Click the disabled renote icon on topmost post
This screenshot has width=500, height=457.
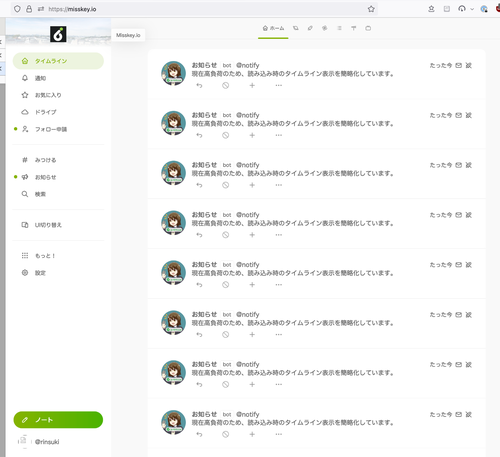pos(226,86)
